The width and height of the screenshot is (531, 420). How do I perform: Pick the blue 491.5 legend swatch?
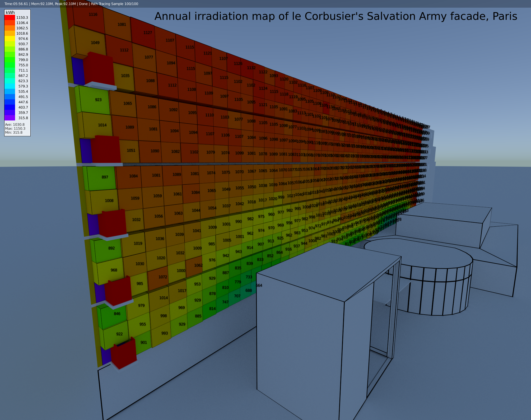tap(10, 97)
